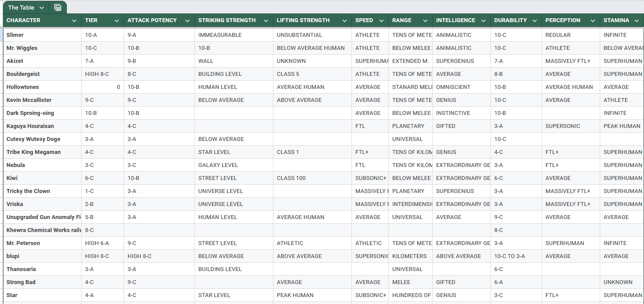The height and width of the screenshot is (304, 644).
Task: Click the STAMINA column header
Action: tap(616, 20)
